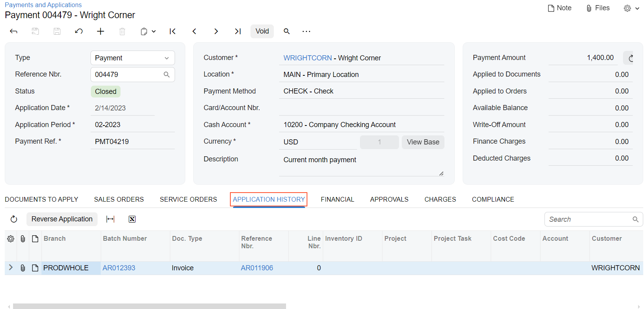This screenshot has width=644, height=309.
Task: Open the Type dropdown showing Payment
Action: (132, 58)
